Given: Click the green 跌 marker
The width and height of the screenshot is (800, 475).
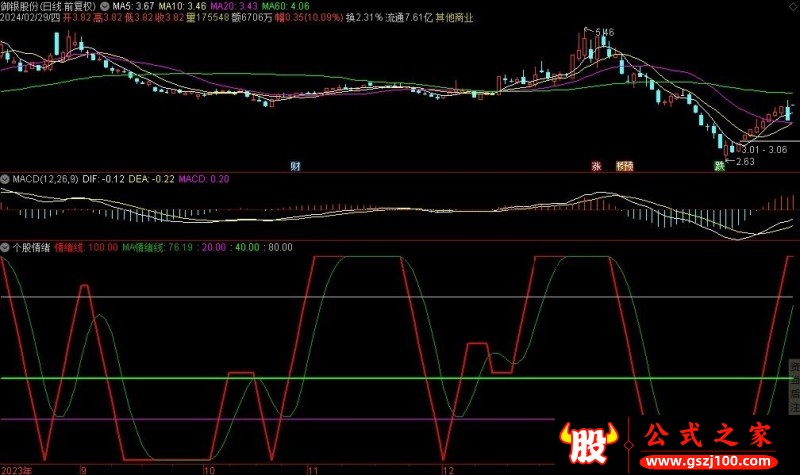Looking at the screenshot, I should point(719,166).
